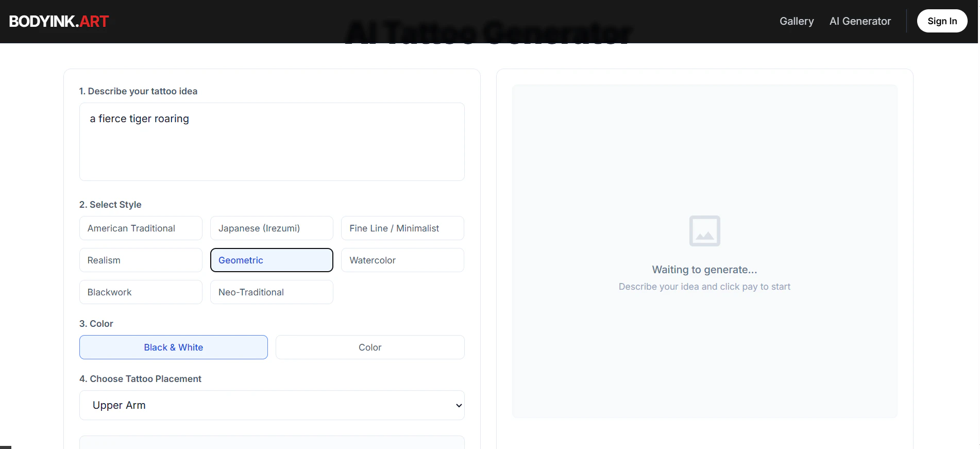Viewport: 980px width, 449px height.
Task: Select the Watercolor style
Action: click(402, 260)
